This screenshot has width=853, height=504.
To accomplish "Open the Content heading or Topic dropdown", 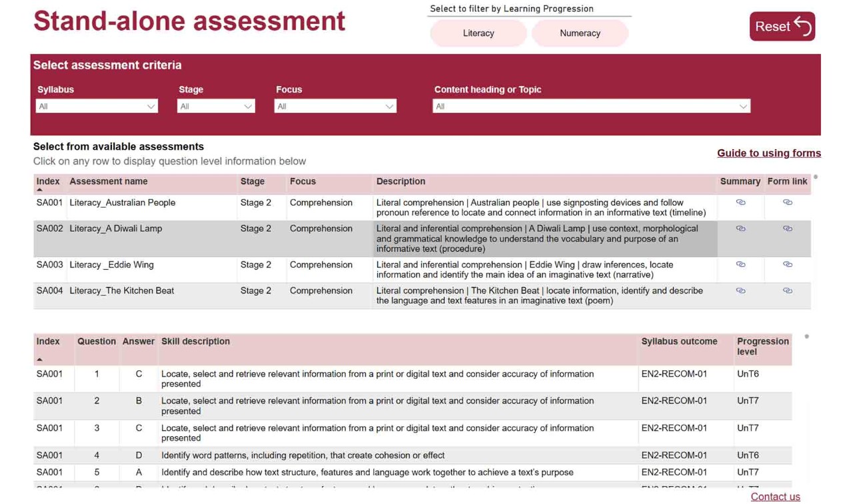I will pos(591,107).
